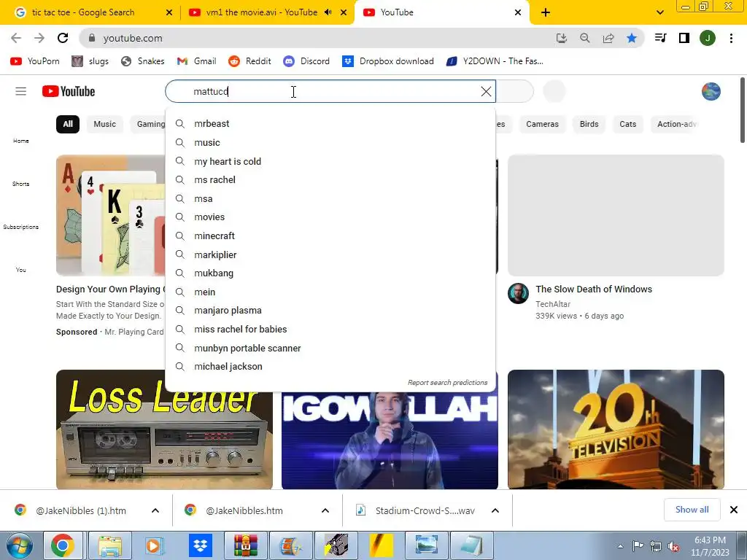Viewport: 747px width, 560px height.
Task: Choose the markiplier search suggestion
Action: pos(330,254)
